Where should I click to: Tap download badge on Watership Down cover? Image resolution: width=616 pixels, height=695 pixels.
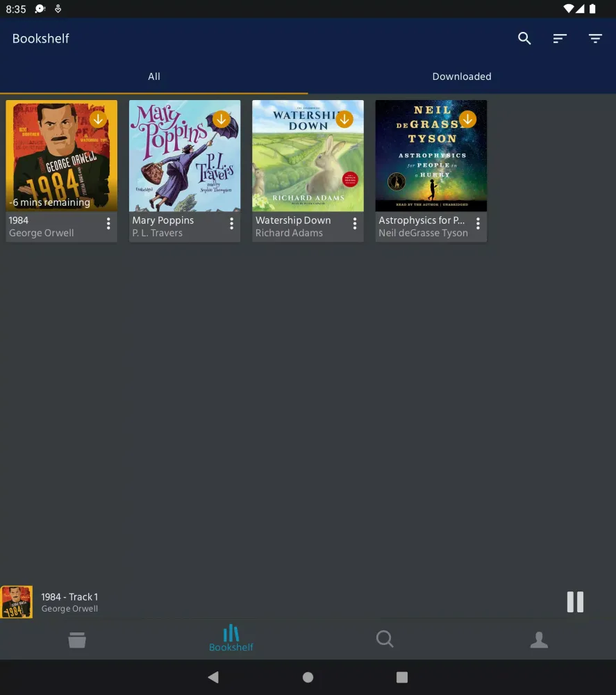pos(344,120)
